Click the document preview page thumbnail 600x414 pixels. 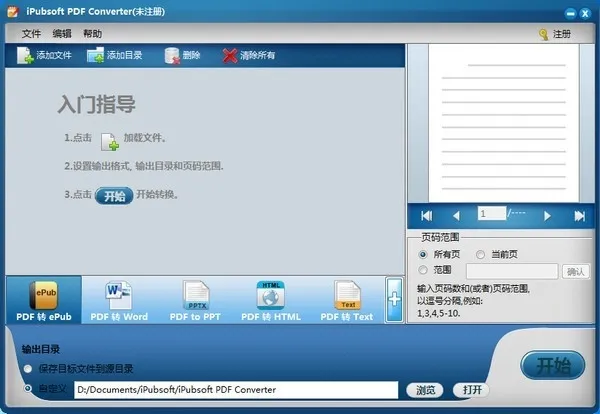coord(503,123)
